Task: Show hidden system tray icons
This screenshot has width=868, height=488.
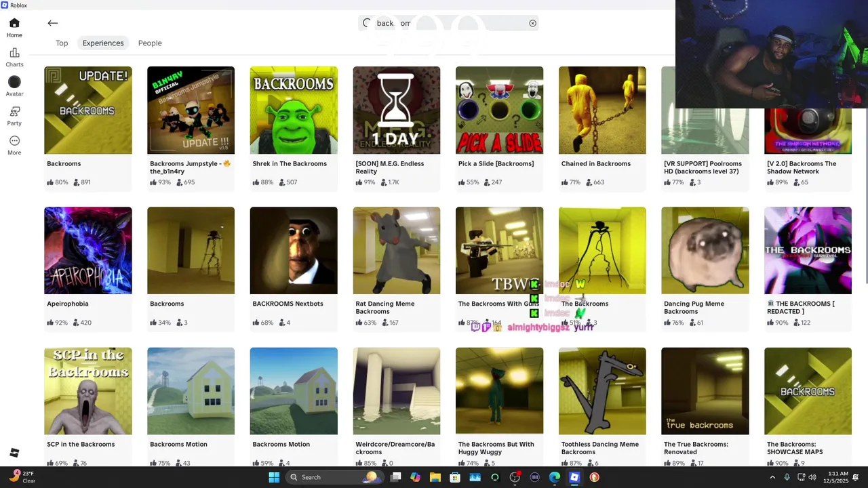Action: tap(772, 477)
